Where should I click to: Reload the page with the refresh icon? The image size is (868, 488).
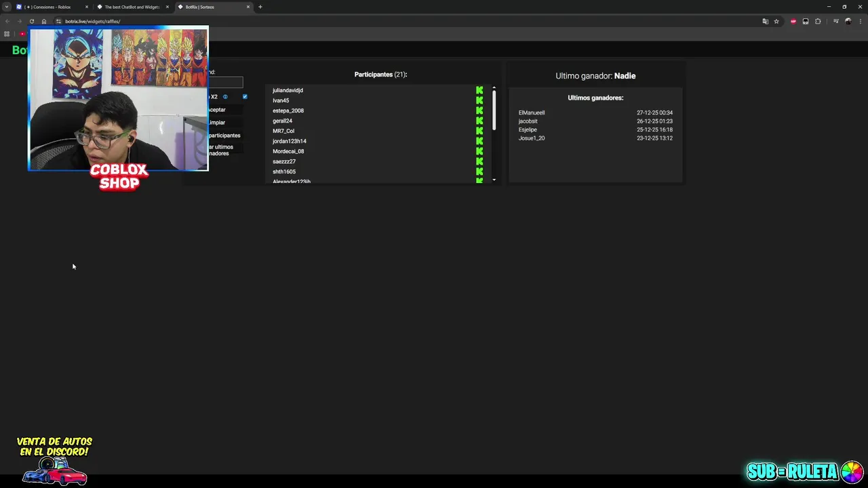(32, 21)
